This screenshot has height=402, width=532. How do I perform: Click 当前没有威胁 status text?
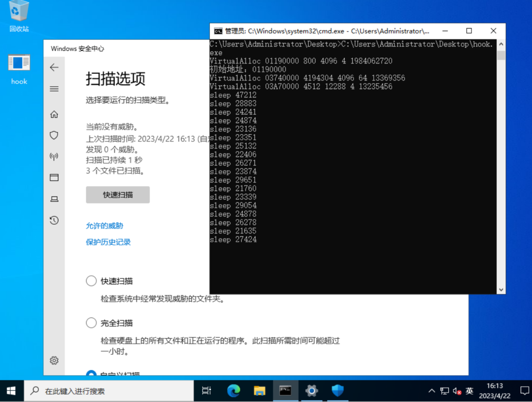tap(112, 127)
